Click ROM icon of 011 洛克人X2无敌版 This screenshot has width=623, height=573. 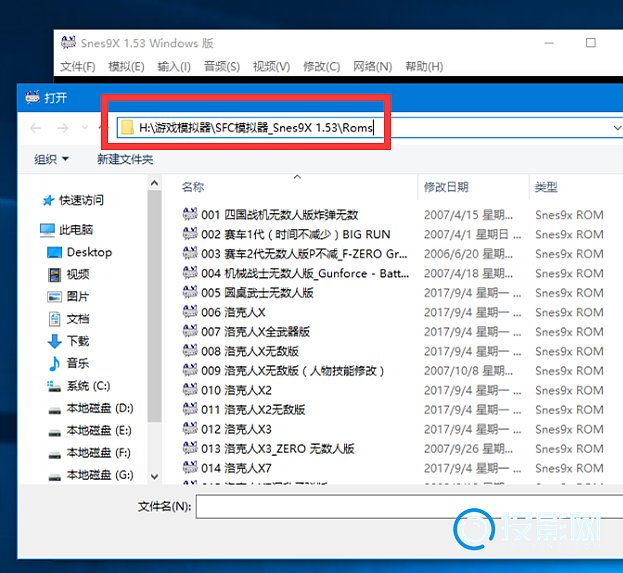click(190, 408)
